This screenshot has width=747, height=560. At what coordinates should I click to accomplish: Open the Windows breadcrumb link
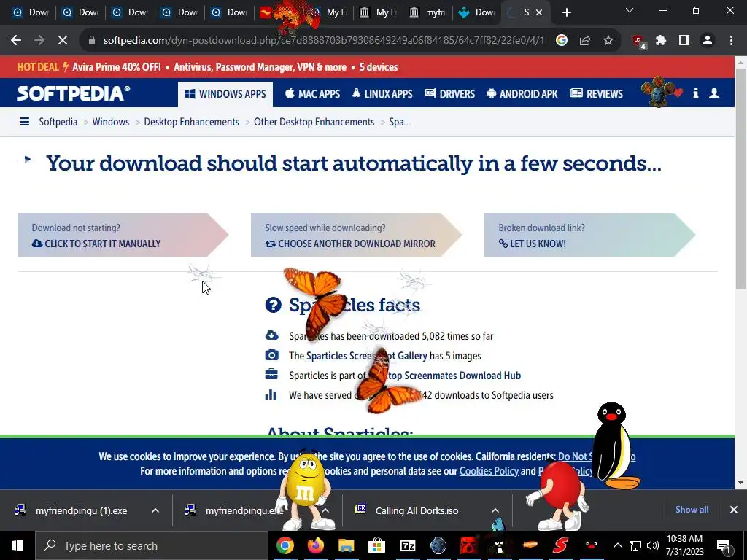point(111,122)
